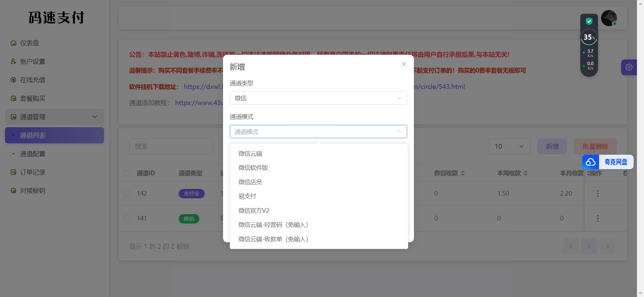Viewport: 644px width, 297px height.
Task: Toggle the select-all checkbox in table header
Action: 127,173
